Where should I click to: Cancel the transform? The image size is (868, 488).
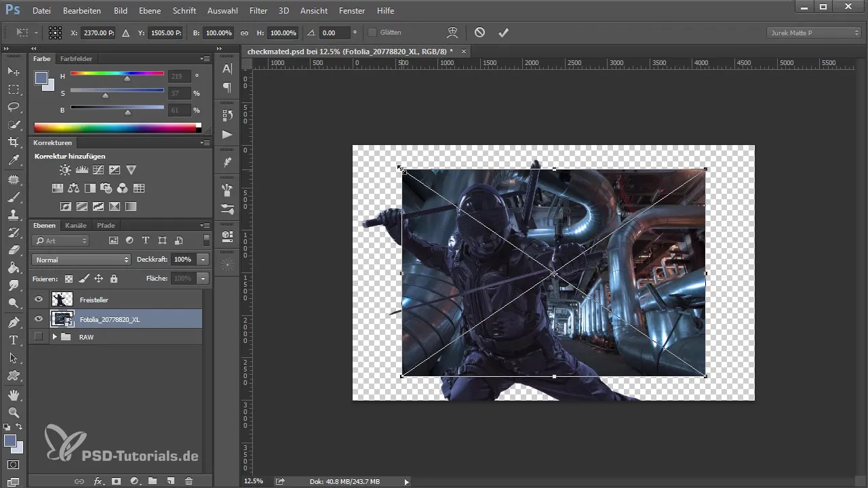[x=479, y=32]
